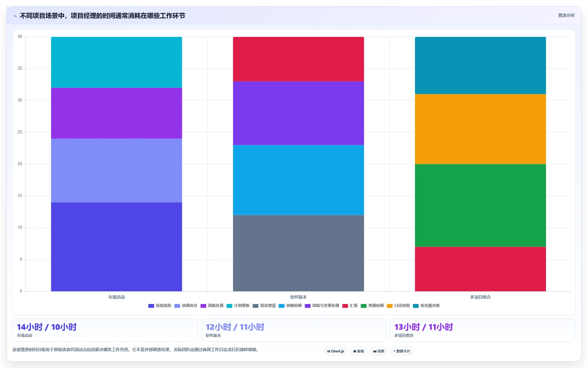This screenshot has width=588, height=368.
Task: Click the Chart.js tag pill
Action: point(336,351)
